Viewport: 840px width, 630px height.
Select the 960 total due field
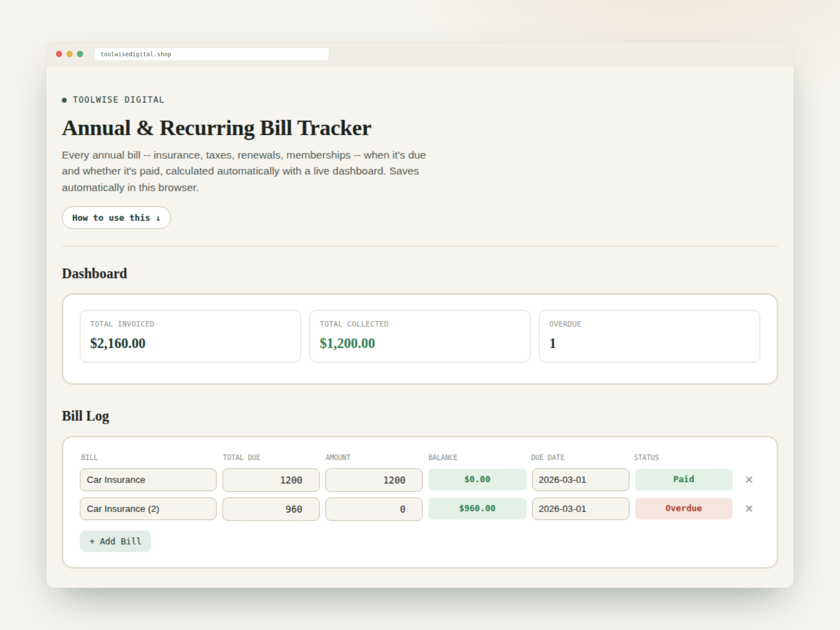pyautogui.click(x=271, y=509)
